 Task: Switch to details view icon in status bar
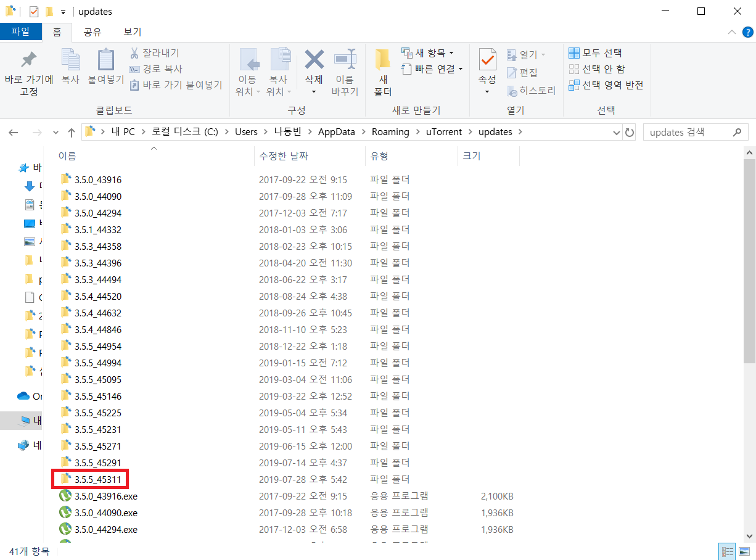[x=728, y=551]
